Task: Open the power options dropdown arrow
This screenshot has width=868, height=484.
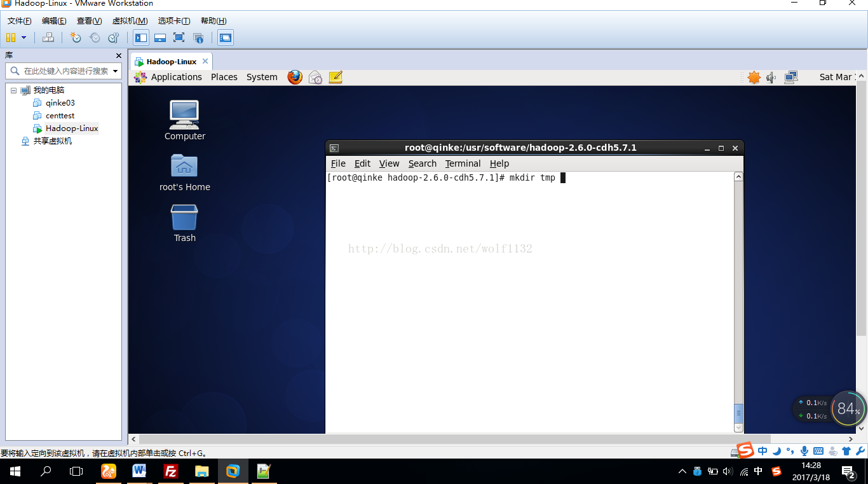Action: 24,38
